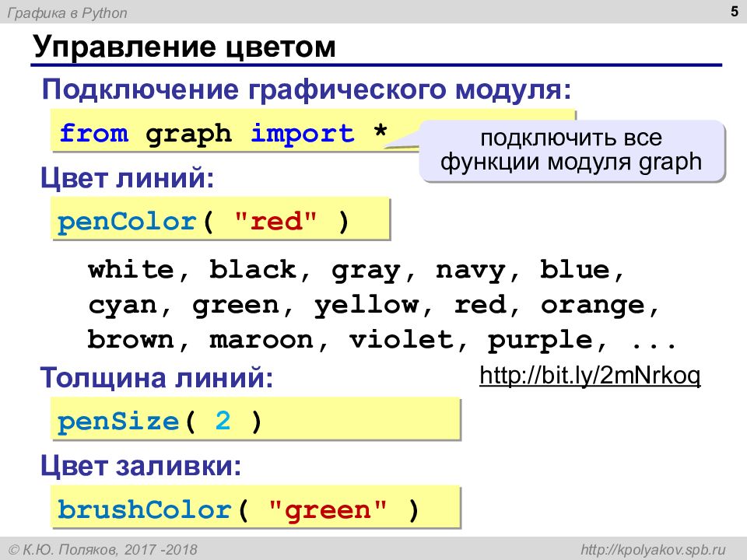Click the color name "cyan"

point(122,306)
